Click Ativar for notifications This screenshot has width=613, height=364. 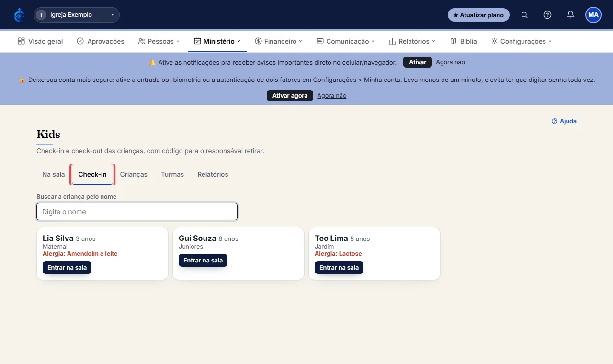click(418, 62)
